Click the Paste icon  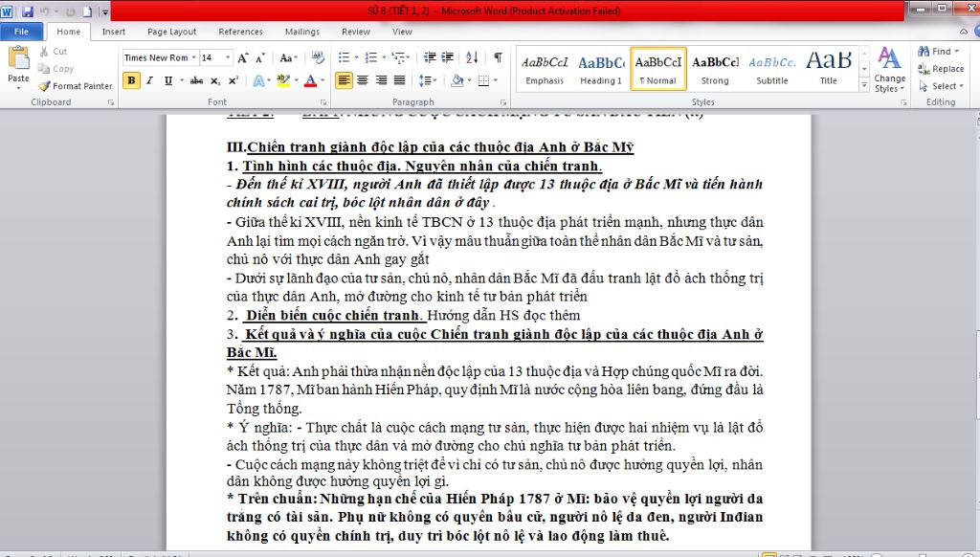(18, 58)
